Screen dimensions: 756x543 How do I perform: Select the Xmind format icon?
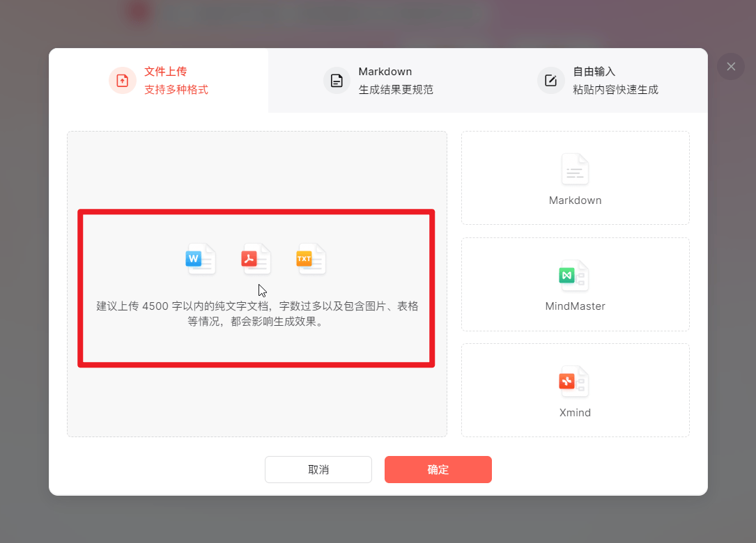pyautogui.click(x=575, y=381)
